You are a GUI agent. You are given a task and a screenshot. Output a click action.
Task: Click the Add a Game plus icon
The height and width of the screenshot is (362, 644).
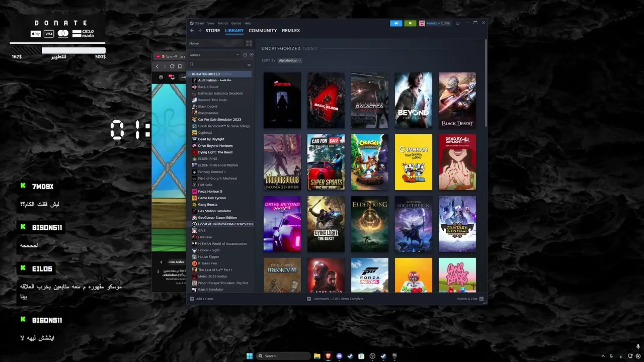192,299
